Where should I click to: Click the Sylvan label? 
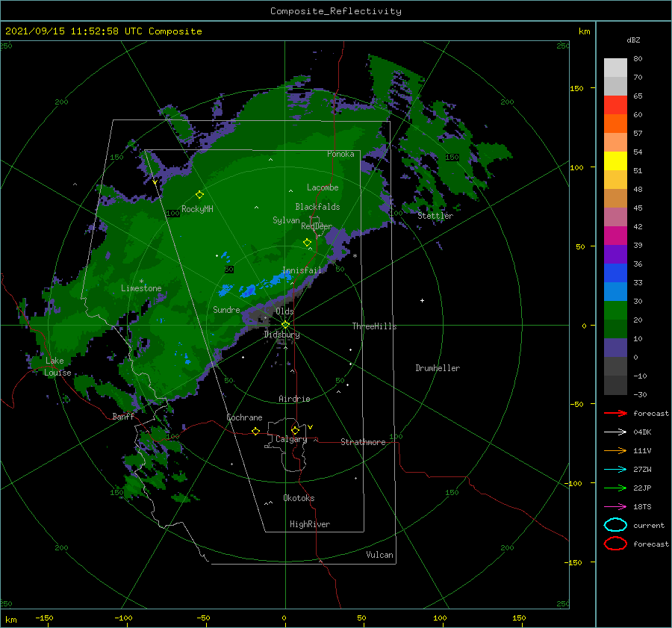coord(286,220)
